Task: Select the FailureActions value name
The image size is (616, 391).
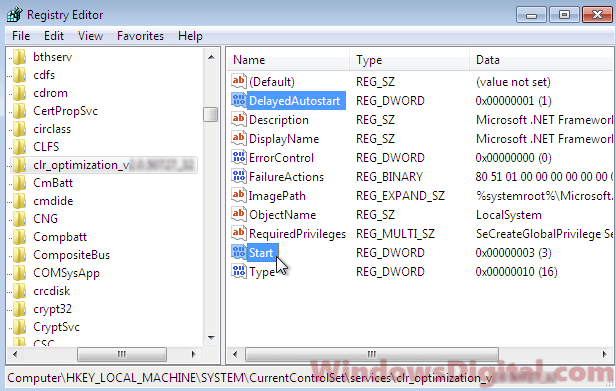Action: tap(286, 177)
